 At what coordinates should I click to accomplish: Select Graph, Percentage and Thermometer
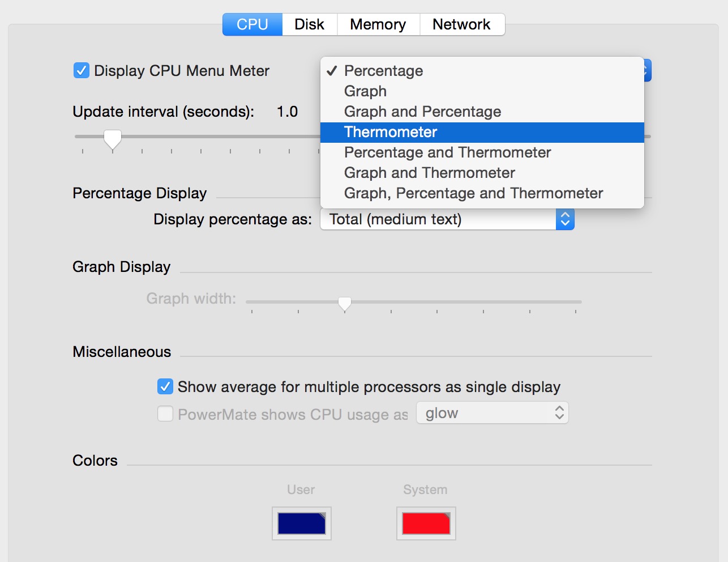pos(473,193)
